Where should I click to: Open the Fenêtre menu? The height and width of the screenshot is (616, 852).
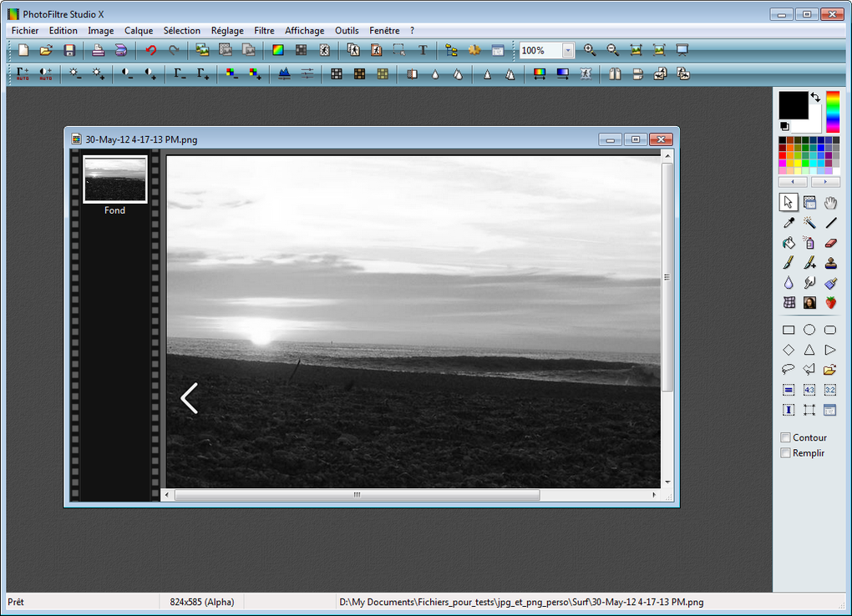[x=384, y=31]
